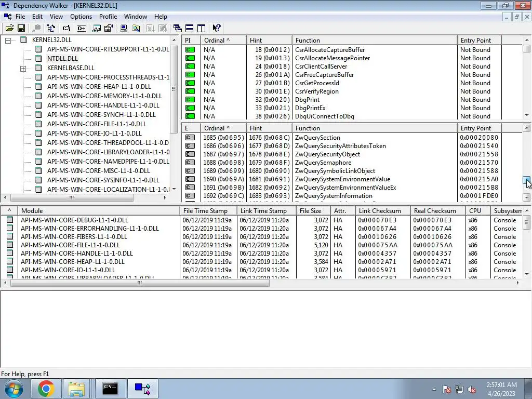Sort imports by PI column header
Screen dimensions: 532x399
point(191,41)
